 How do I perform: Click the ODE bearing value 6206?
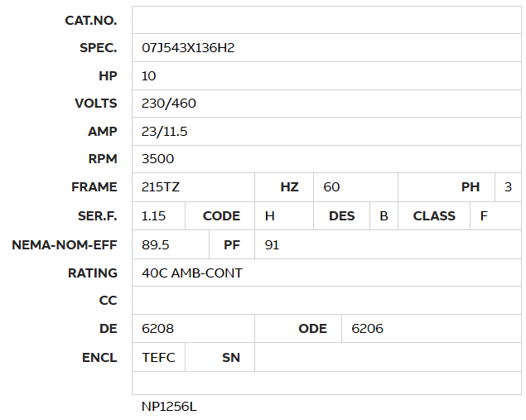pos(368,329)
